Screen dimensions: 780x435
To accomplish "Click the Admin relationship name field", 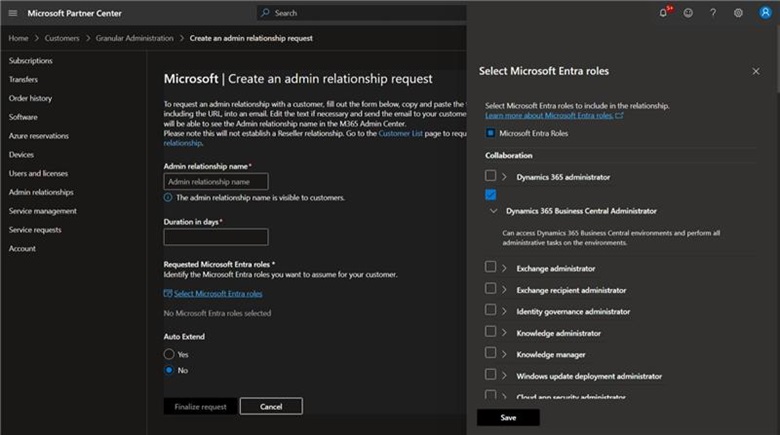I will click(216, 182).
